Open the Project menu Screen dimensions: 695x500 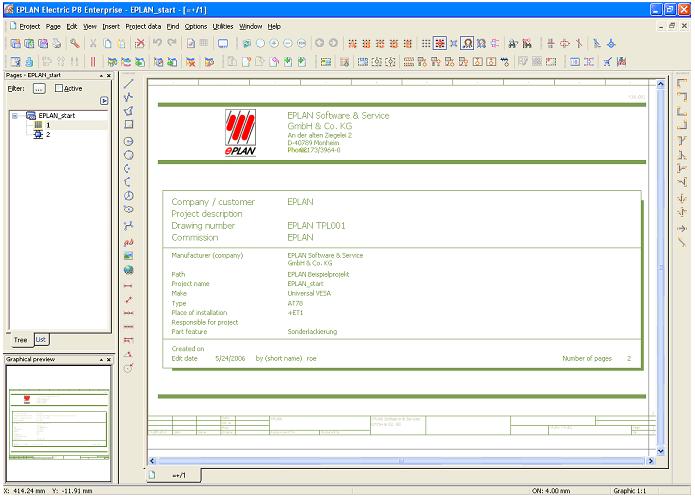click(x=30, y=27)
